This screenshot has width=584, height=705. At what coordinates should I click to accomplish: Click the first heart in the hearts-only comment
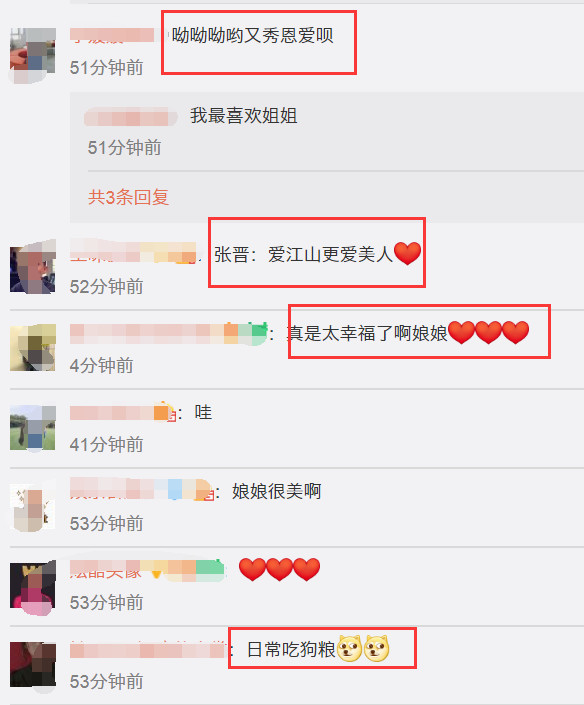(x=252, y=569)
